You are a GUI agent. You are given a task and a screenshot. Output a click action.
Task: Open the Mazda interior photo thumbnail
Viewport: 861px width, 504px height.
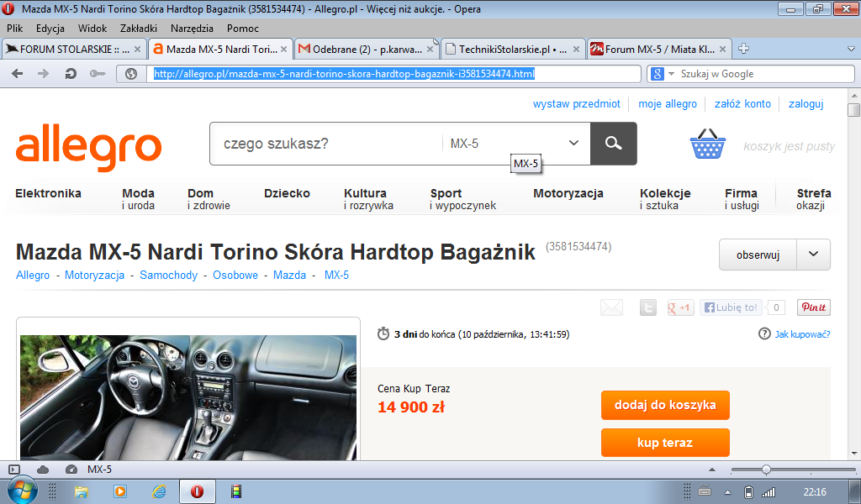point(188,397)
